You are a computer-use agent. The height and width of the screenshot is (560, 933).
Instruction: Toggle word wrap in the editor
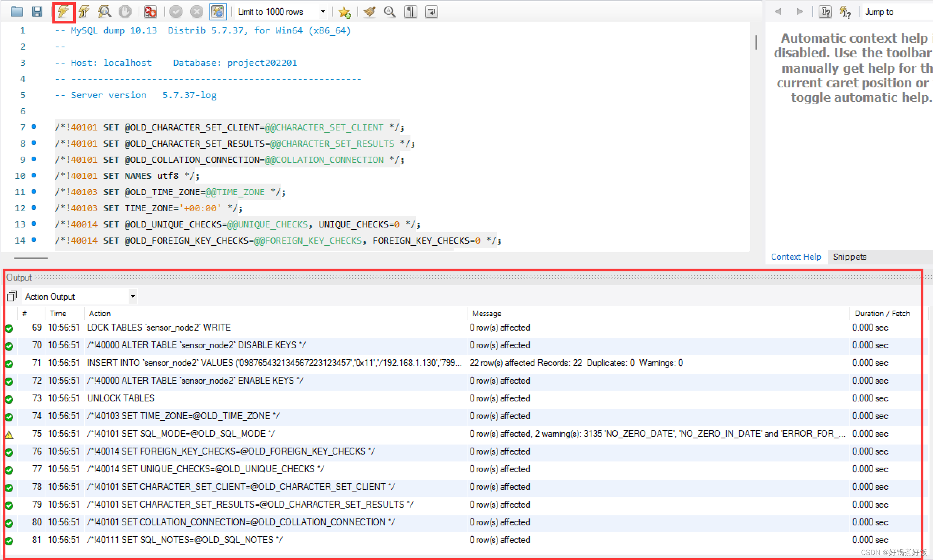coord(431,12)
